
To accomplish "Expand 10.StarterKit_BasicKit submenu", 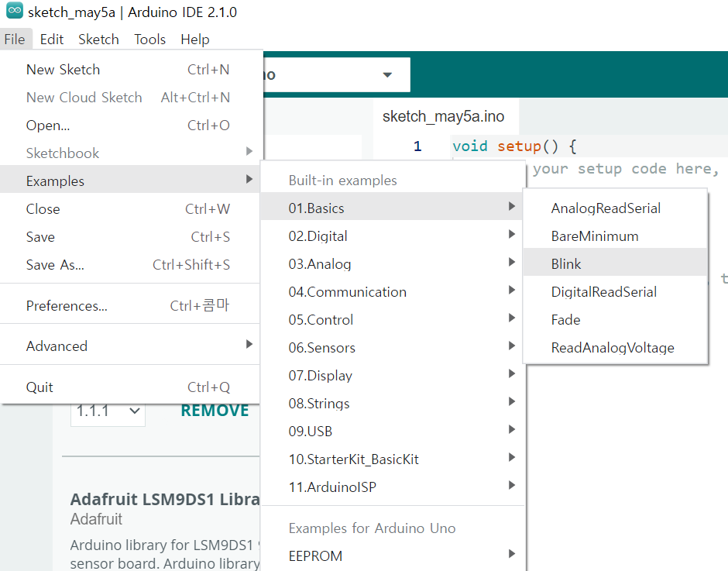I will (x=393, y=459).
